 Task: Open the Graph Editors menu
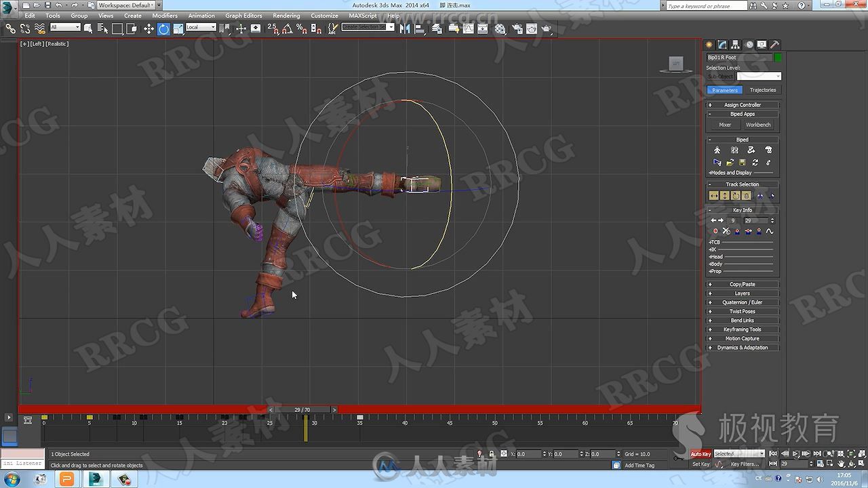[x=243, y=16]
